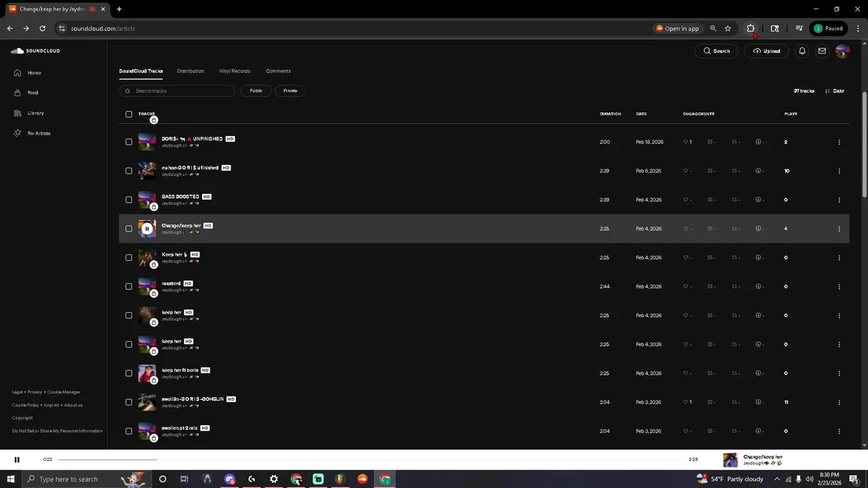Pause the Change/keep her track row

(x=147, y=229)
